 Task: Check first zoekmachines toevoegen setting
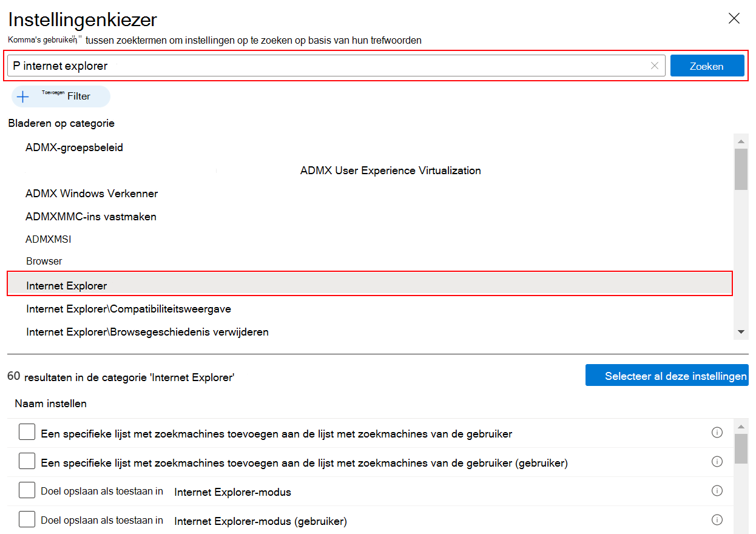pyautogui.click(x=27, y=432)
